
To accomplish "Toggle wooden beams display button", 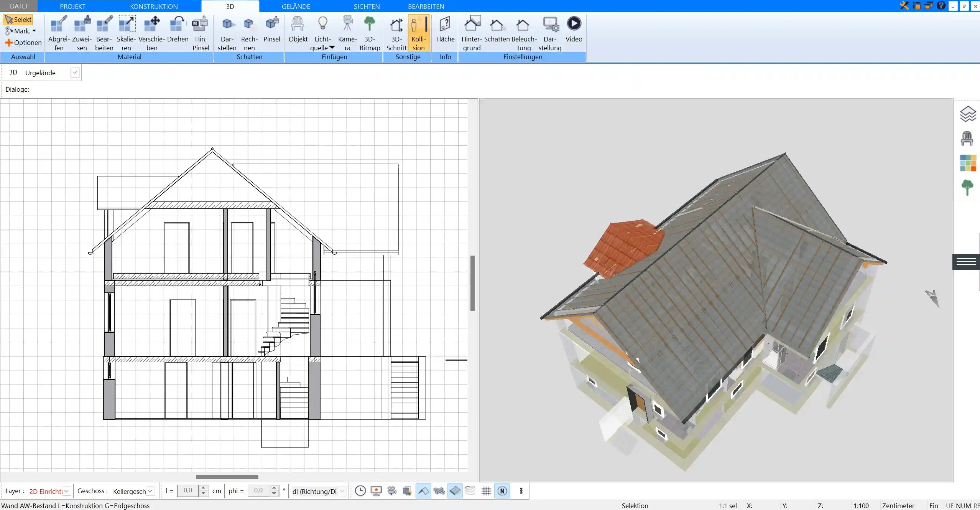I will (439, 491).
